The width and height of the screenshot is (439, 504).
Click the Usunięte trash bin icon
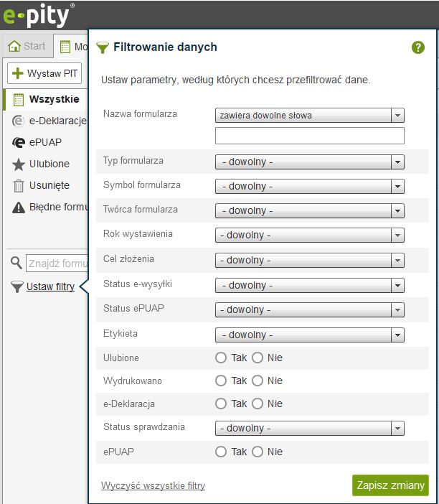coord(19,185)
